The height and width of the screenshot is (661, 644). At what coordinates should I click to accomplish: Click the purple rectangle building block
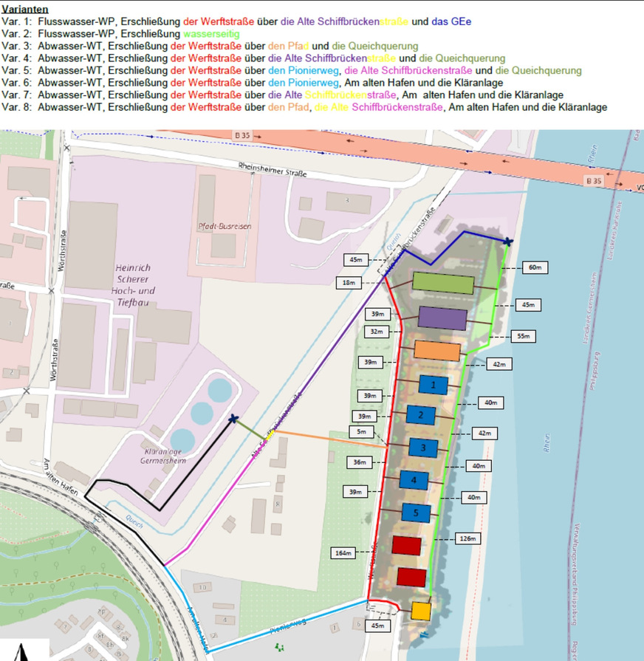(x=442, y=318)
